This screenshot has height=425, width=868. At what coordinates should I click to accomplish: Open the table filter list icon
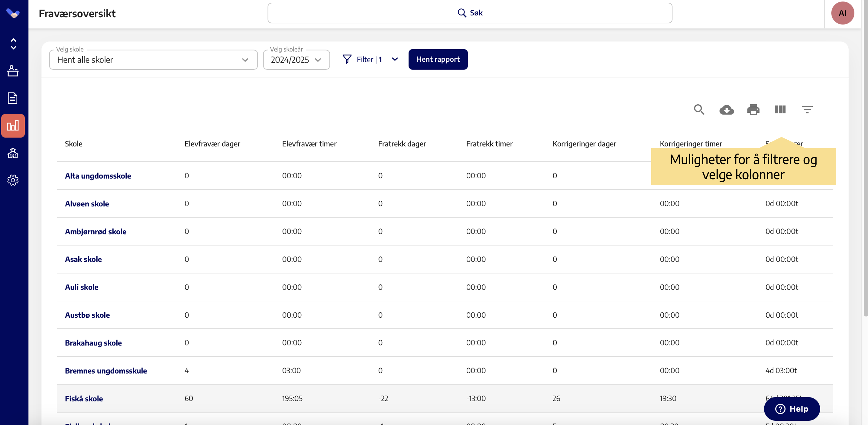tap(807, 109)
